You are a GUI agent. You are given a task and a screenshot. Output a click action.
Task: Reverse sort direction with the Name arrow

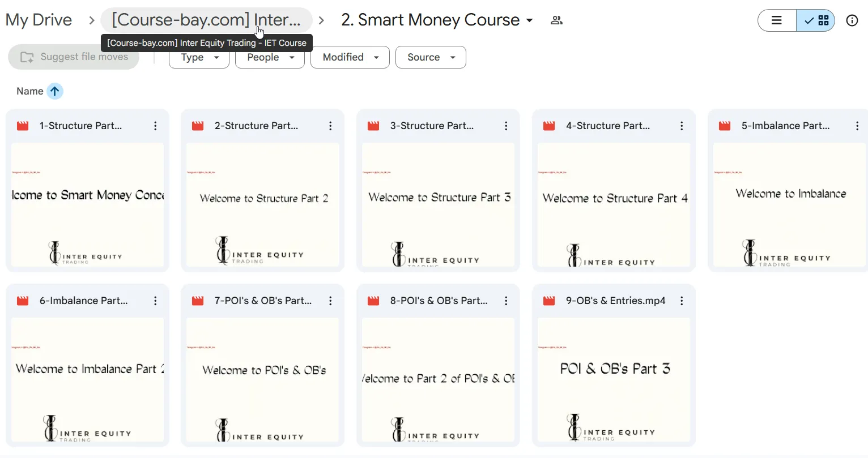coord(54,91)
